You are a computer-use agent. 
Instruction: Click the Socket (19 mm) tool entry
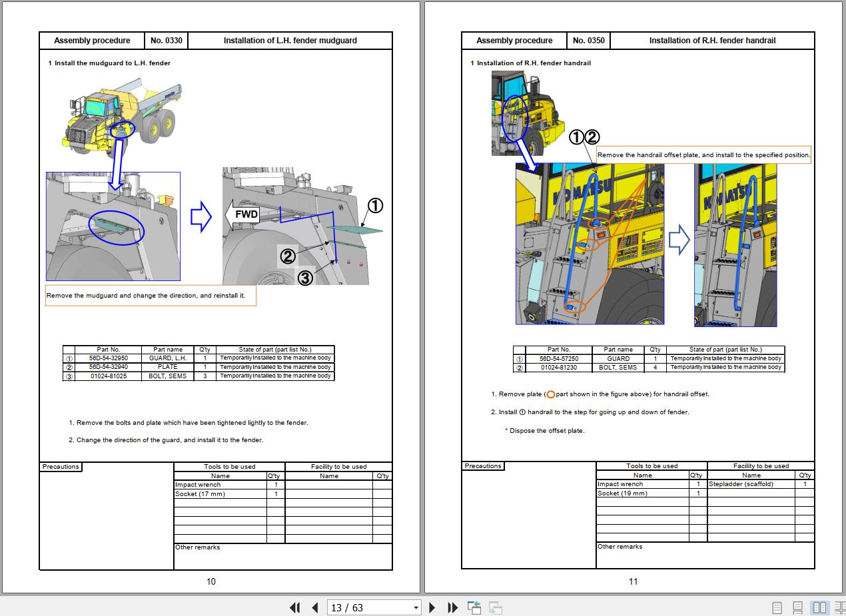[622, 493]
